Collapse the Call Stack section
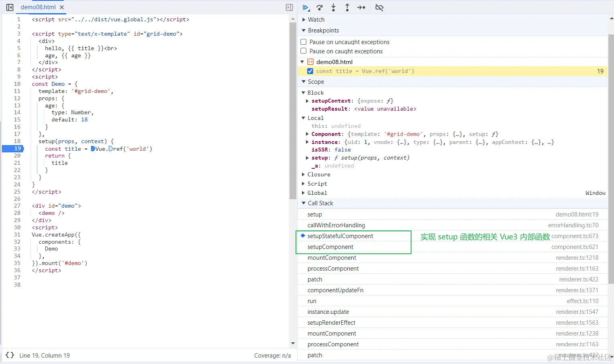Screen dimensions: 614x364 point(304,203)
